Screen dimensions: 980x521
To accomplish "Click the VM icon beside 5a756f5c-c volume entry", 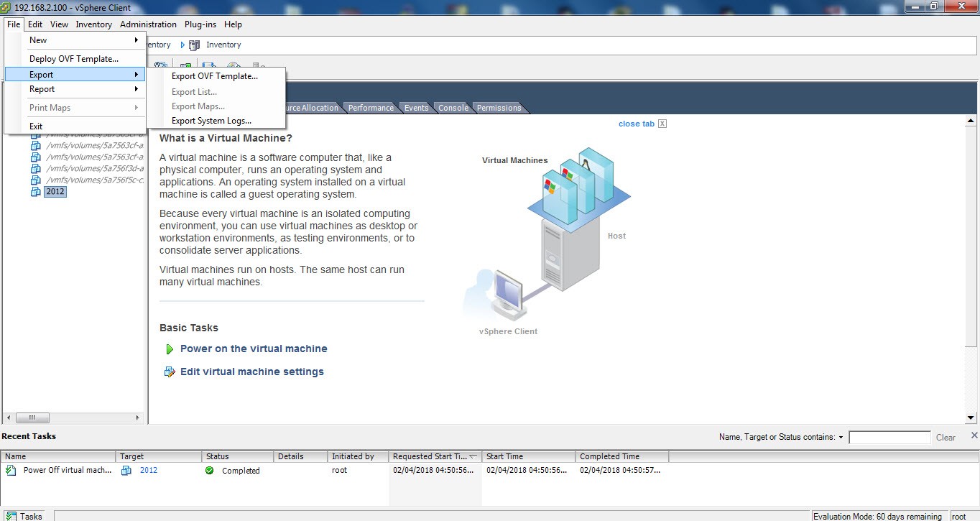I will pyautogui.click(x=36, y=180).
